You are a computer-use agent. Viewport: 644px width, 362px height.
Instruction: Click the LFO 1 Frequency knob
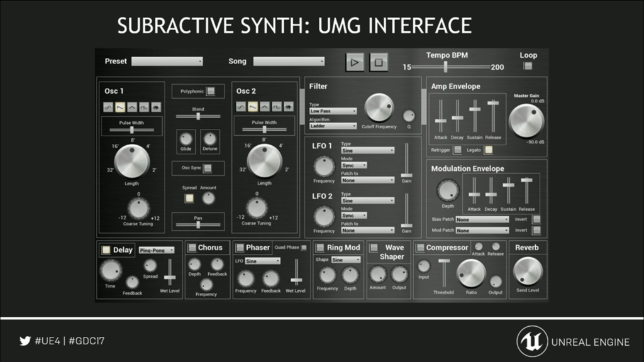click(x=324, y=166)
